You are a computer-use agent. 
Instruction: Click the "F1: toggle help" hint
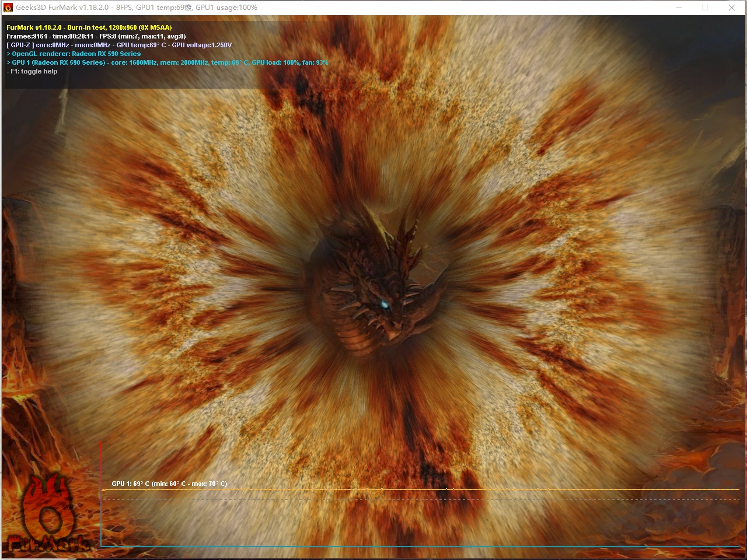click(x=32, y=71)
